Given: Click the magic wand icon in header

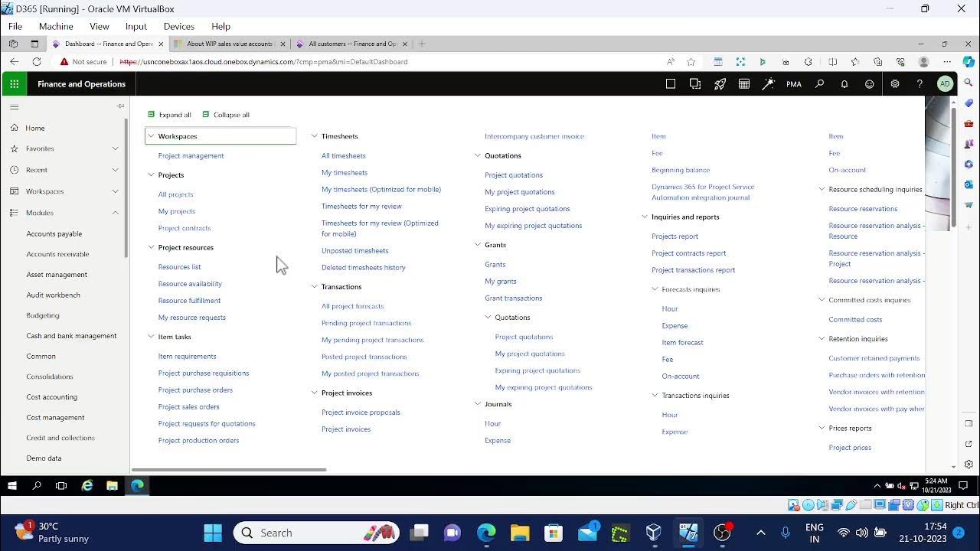Looking at the screenshot, I should click(768, 84).
